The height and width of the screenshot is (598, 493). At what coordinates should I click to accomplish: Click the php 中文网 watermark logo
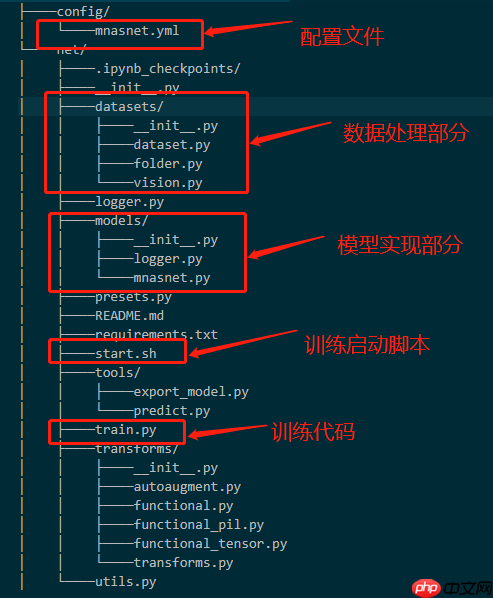[452, 588]
